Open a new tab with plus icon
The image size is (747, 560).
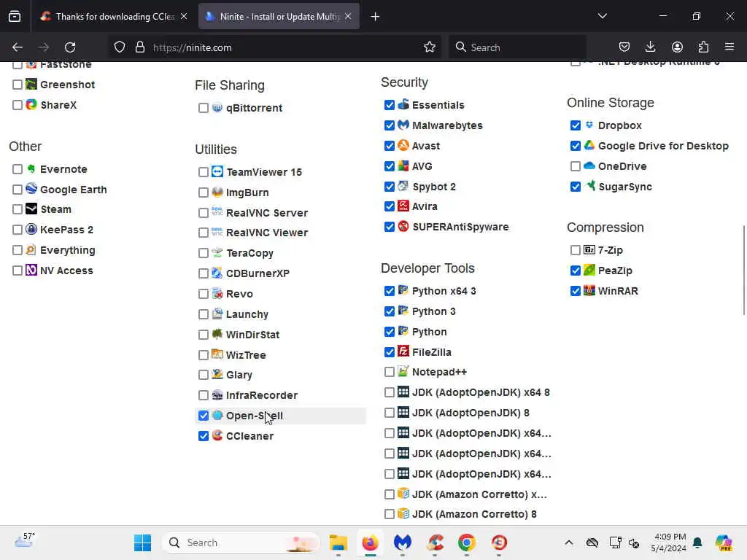click(x=375, y=17)
